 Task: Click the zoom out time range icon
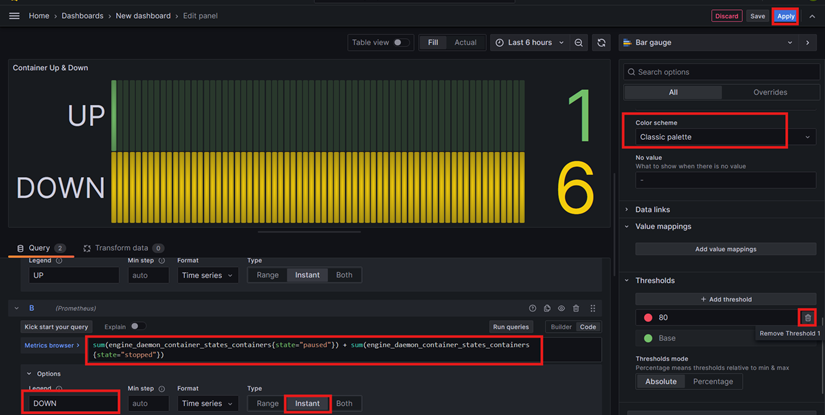pyautogui.click(x=578, y=43)
